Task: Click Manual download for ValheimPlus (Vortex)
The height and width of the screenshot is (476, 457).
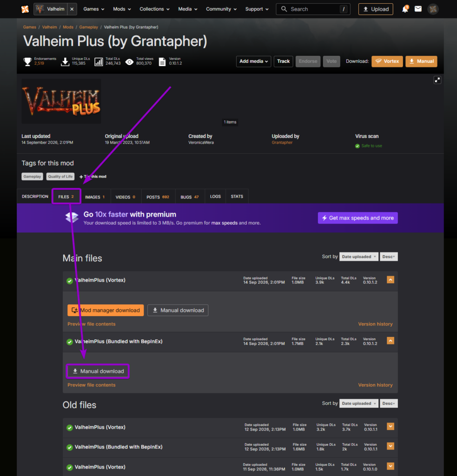Action: tap(178, 310)
